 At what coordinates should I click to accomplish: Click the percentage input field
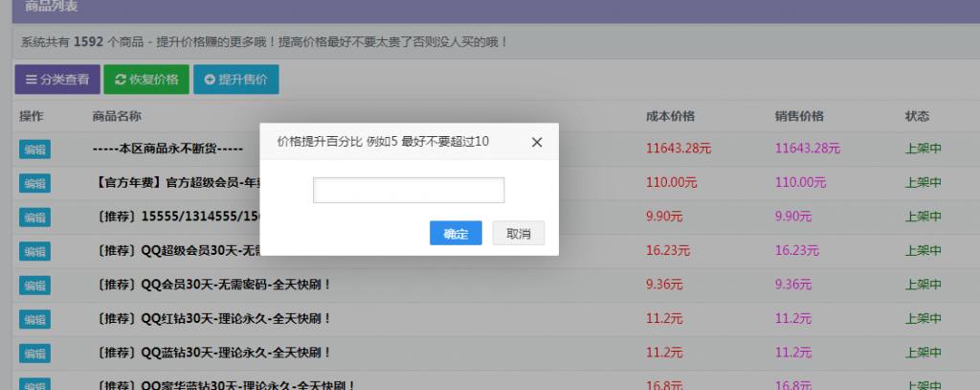tap(409, 191)
